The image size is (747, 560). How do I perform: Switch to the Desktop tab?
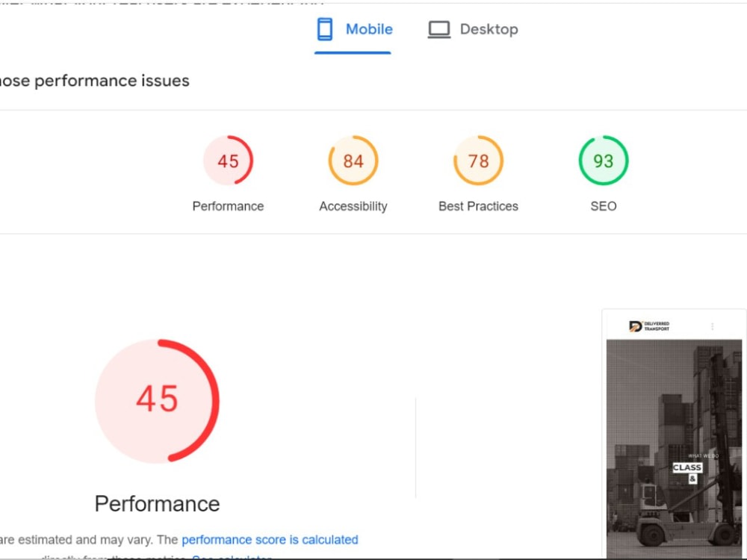coord(473,30)
